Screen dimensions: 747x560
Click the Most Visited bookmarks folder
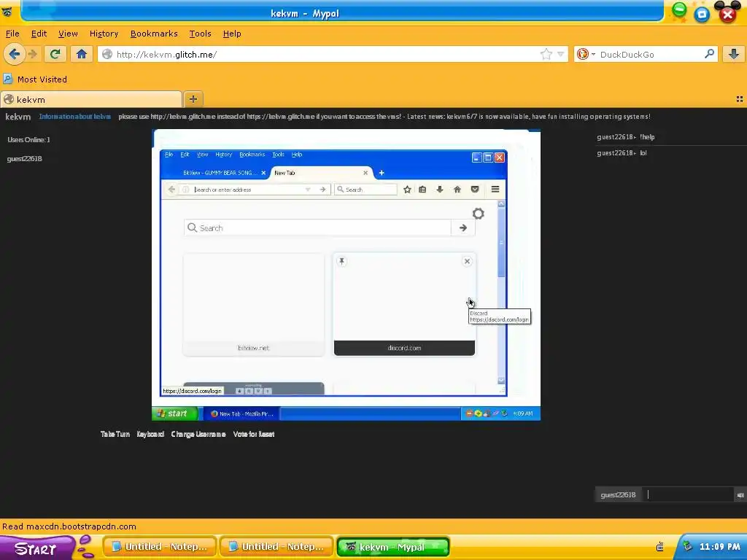pos(35,79)
